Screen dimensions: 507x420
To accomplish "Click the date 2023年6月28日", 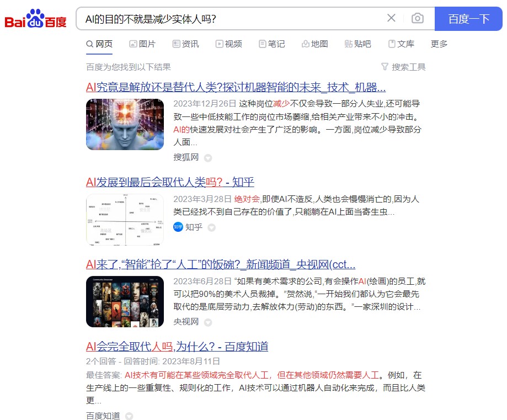I will click(202, 281).
